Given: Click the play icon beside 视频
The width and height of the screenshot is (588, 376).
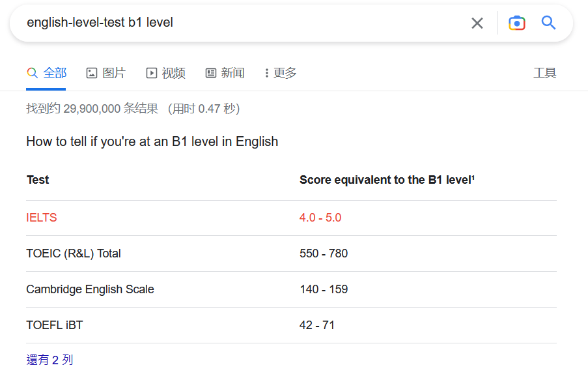Looking at the screenshot, I should click(x=152, y=73).
